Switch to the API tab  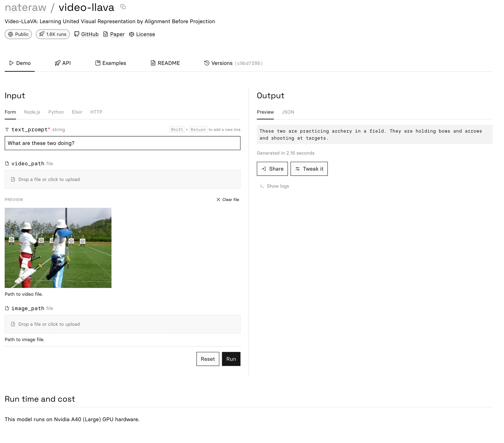pos(63,63)
